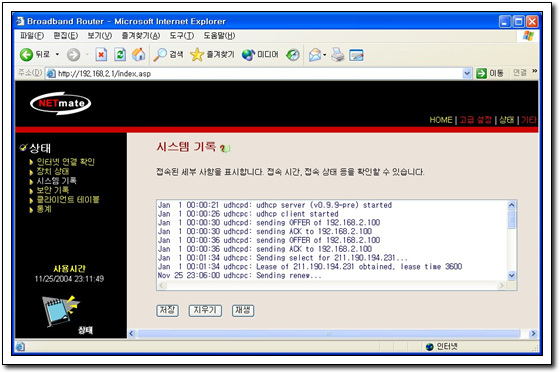This screenshot has width=560, height=373.
Task: Click the 고급 설정 link in header
Action: (x=475, y=120)
